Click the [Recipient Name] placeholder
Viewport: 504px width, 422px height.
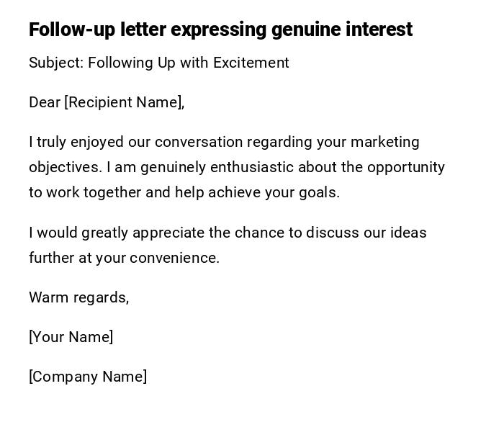point(123,102)
